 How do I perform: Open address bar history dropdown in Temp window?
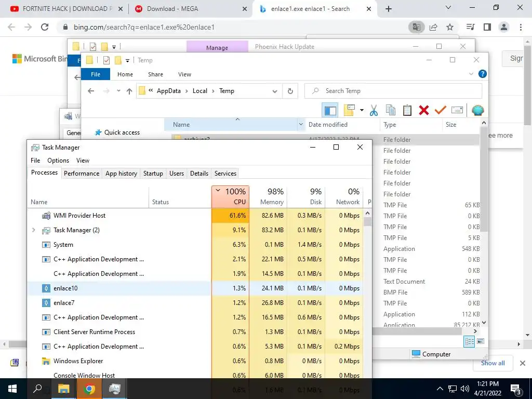(275, 91)
